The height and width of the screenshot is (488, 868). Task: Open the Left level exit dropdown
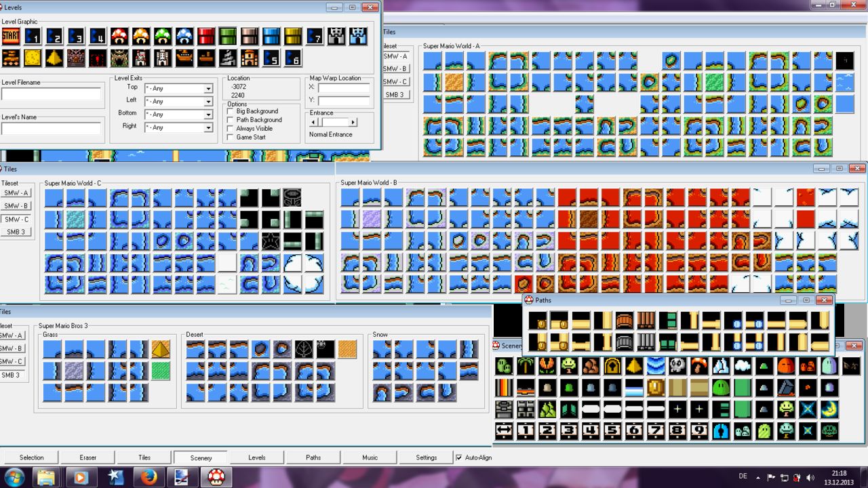[x=208, y=102]
